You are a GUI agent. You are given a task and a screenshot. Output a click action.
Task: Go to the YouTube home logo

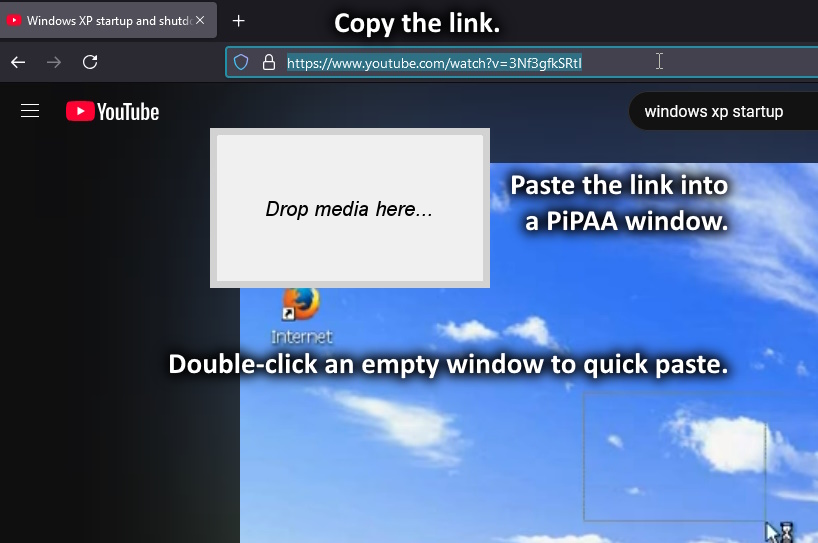click(112, 112)
